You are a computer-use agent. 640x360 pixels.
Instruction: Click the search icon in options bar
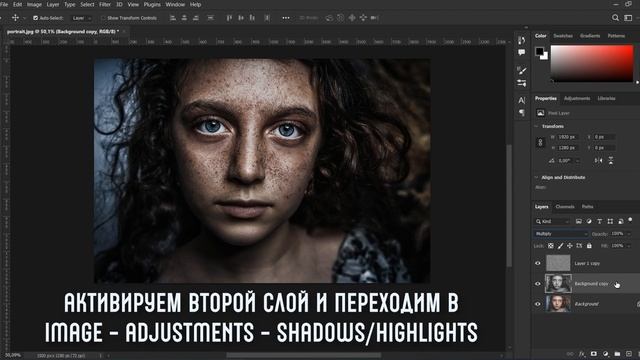pos(615,18)
